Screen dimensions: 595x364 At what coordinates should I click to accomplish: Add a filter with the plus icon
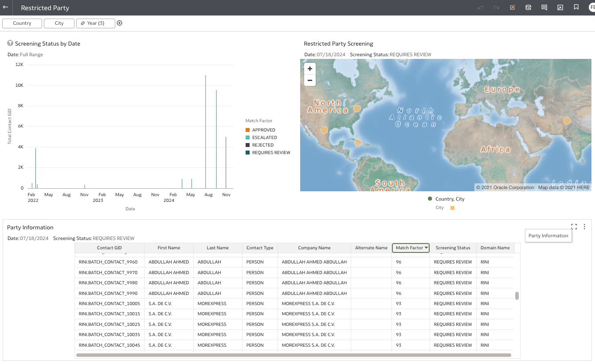coord(119,23)
